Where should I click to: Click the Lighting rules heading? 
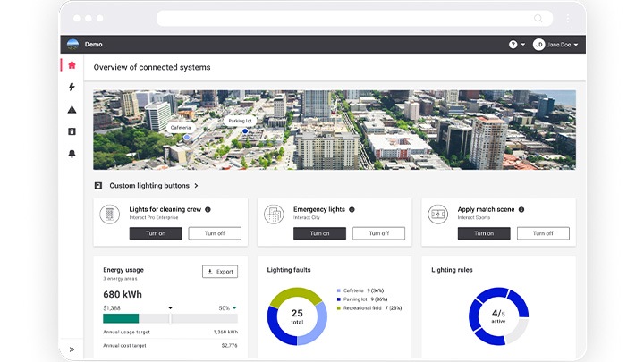(x=452, y=270)
